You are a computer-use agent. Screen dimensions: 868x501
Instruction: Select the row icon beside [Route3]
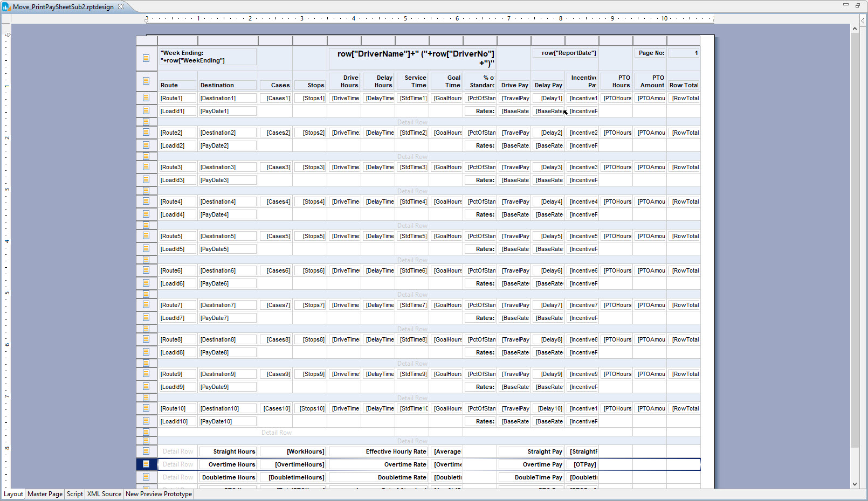[146, 166]
